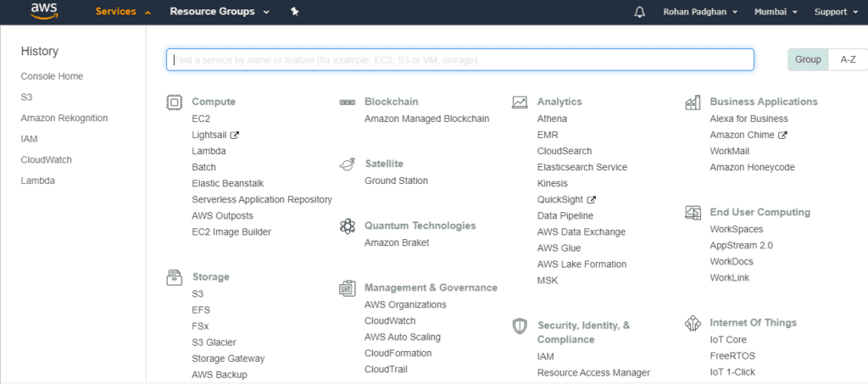Open Amazon Managed Blockchain
Screen dimensions: 868x384
pos(427,119)
